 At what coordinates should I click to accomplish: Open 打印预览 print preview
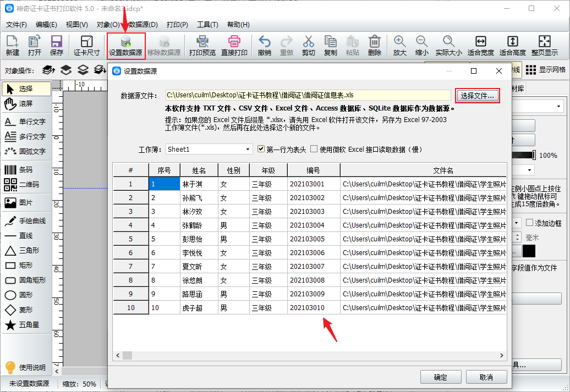coord(202,42)
